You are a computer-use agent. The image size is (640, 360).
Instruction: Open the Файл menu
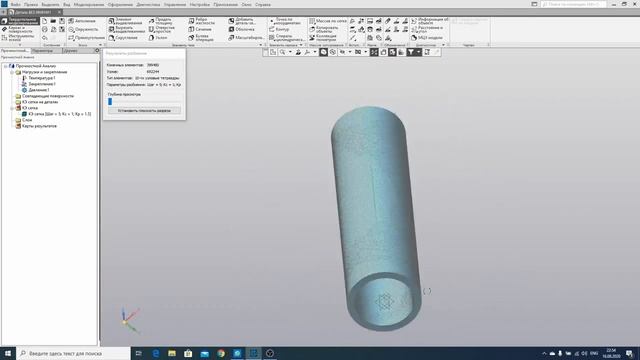[16, 4]
